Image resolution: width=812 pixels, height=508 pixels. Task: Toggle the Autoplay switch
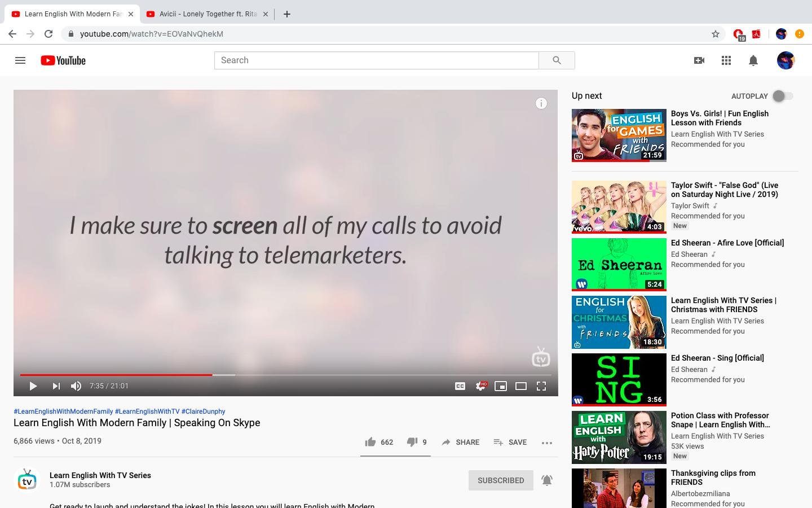pyautogui.click(x=783, y=96)
